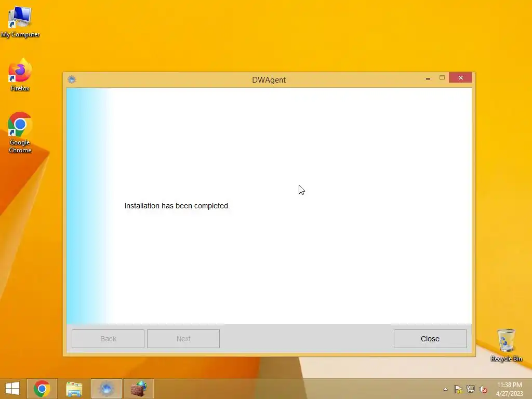Click the disabled Back button
The image size is (532, 399).
point(108,339)
